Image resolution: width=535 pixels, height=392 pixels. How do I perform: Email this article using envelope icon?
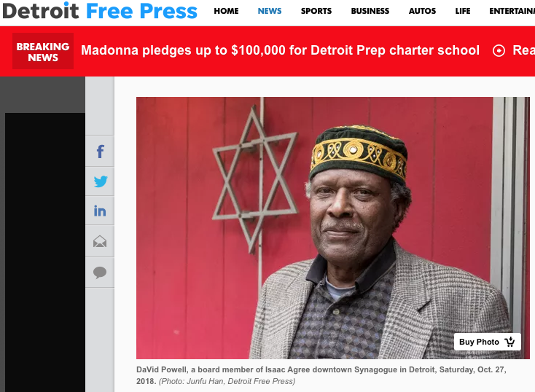tap(100, 241)
